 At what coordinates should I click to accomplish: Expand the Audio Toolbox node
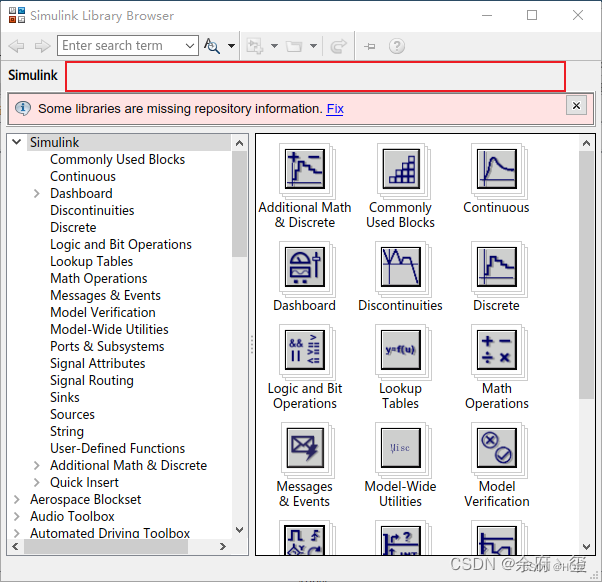click(x=17, y=516)
